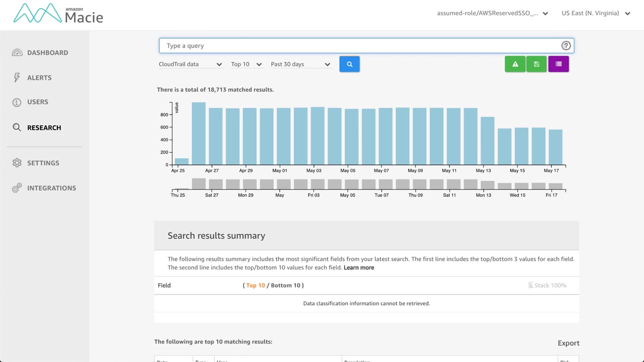Screen dimensions: 644x362
Task: Open the Top 10 results dropdown
Action: 246,64
